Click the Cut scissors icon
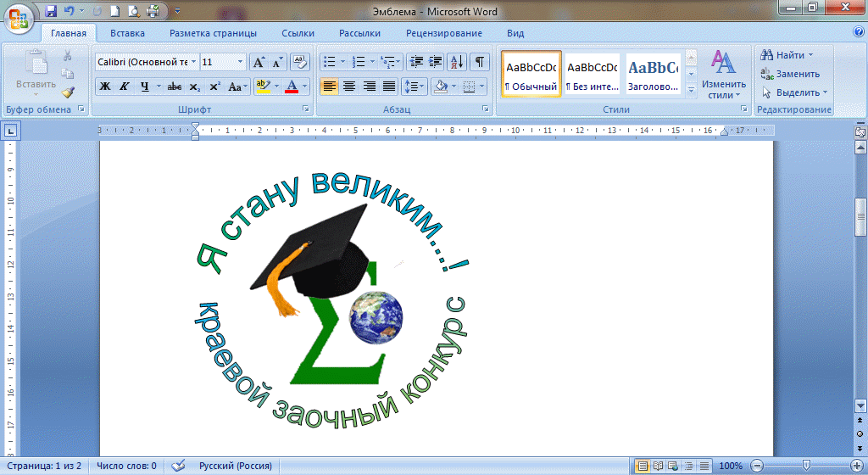Viewport: 868px width, 475px height. (x=68, y=56)
